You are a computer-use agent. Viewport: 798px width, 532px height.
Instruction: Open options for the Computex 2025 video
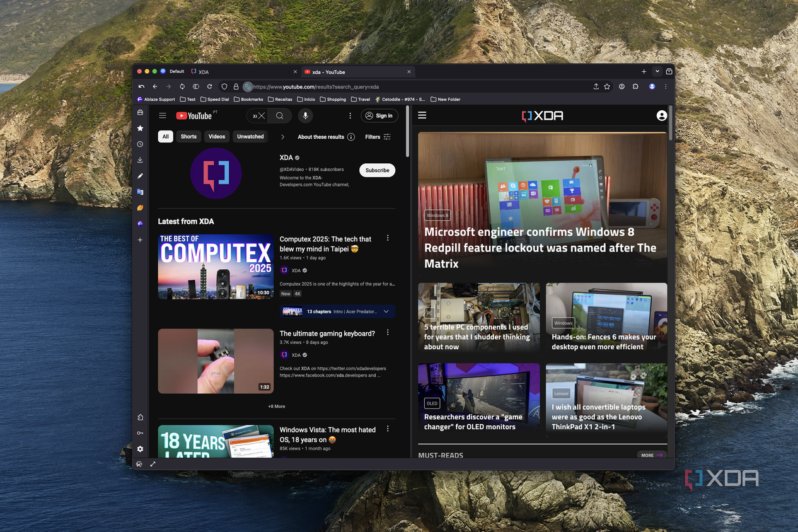pos(388,238)
